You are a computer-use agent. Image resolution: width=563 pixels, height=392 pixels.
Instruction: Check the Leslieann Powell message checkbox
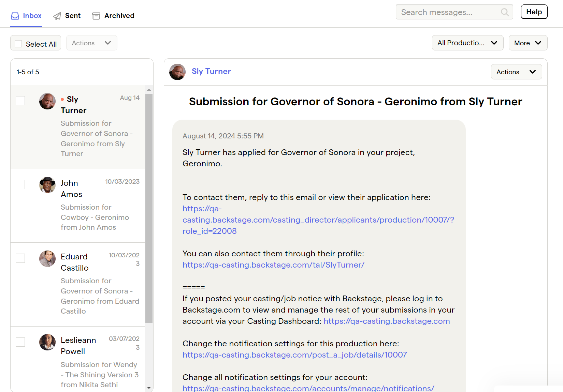tap(20, 342)
